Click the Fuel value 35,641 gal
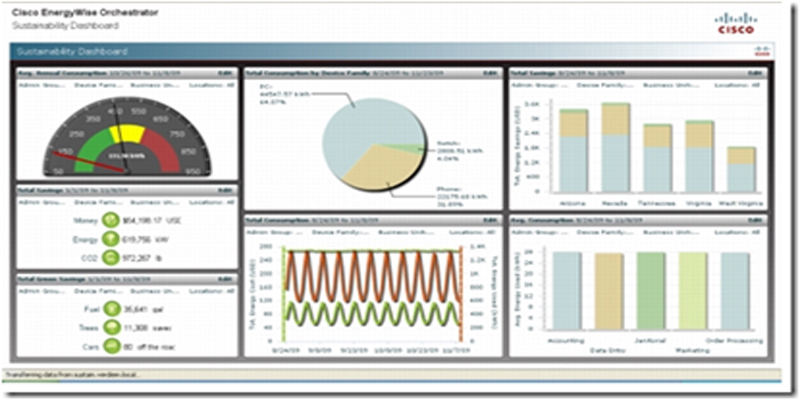Viewport: 800px width, 400px height. click(x=142, y=309)
